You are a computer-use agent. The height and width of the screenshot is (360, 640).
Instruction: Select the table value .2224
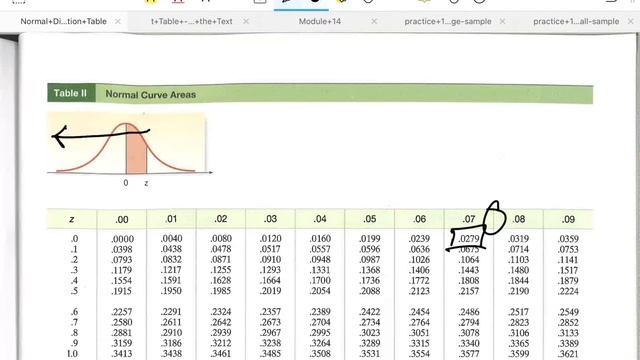(568, 291)
